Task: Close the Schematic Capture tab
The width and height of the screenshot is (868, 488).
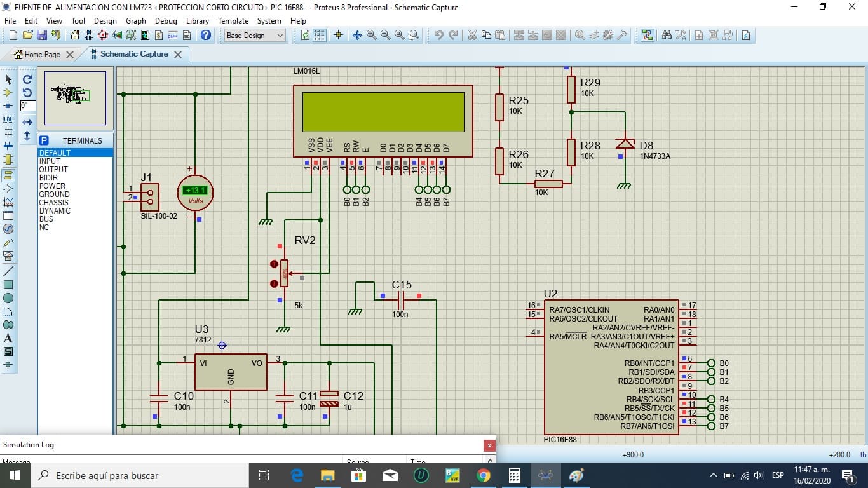Action: pyautogui.click(x=178, y=55)
